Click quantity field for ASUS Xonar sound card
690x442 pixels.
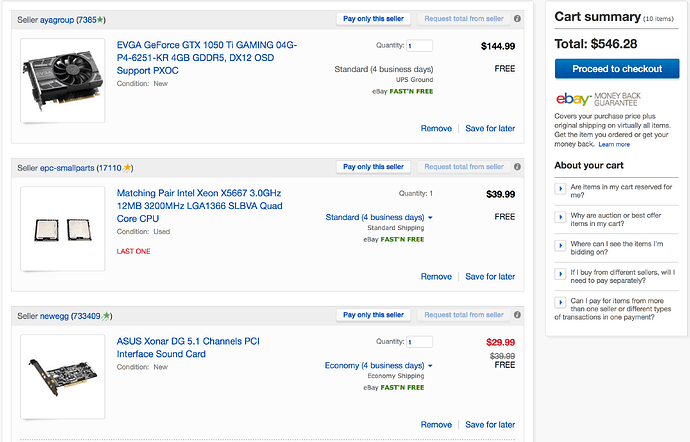pos(419,342)
